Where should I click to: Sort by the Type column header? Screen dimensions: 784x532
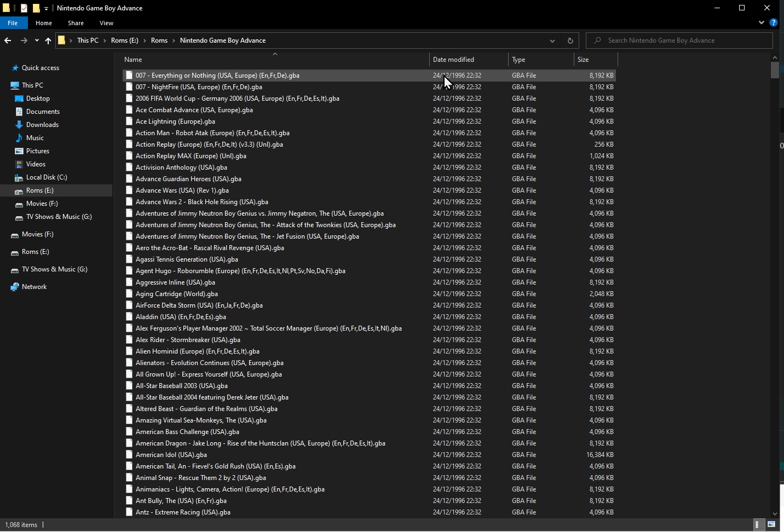541,60
